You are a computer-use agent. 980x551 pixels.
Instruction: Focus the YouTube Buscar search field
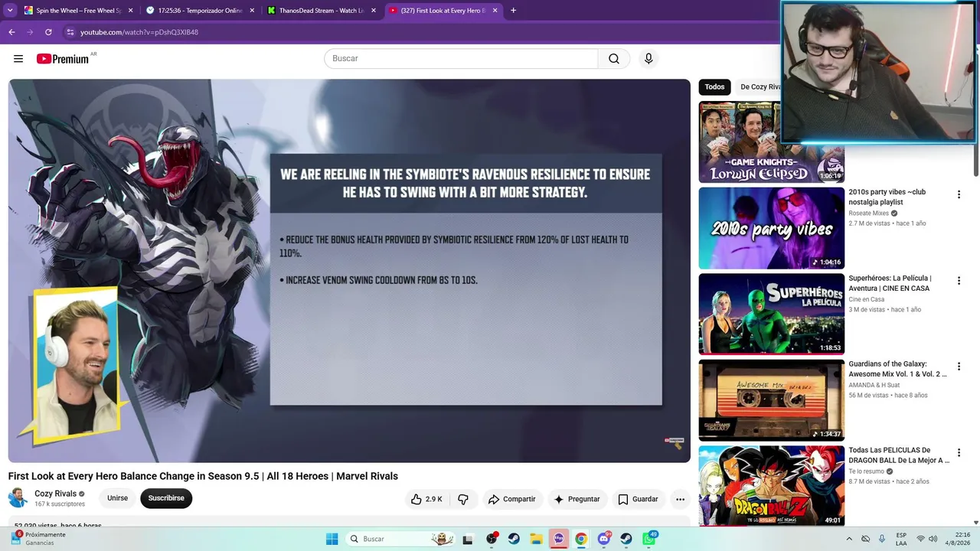(x=461, y=59)
